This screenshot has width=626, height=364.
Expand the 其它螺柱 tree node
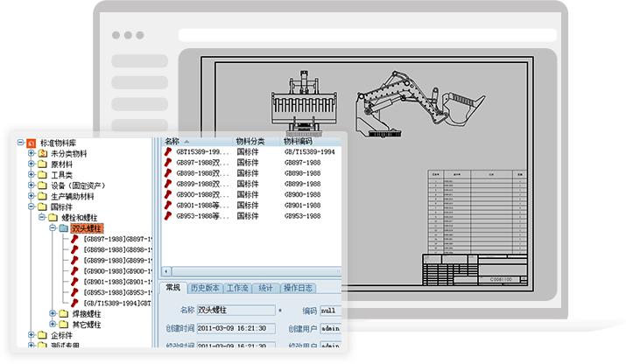pos(53,325)
